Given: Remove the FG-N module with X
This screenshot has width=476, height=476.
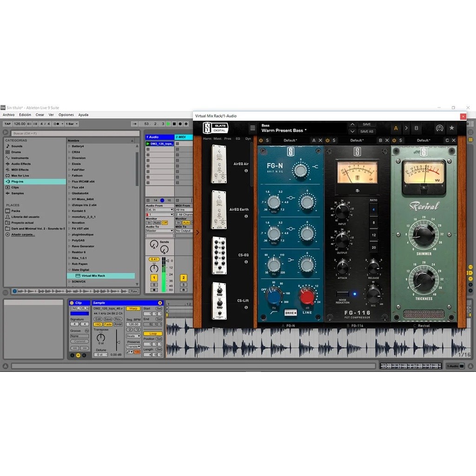Looking at the screenshot, I should (x=320, y=140).
